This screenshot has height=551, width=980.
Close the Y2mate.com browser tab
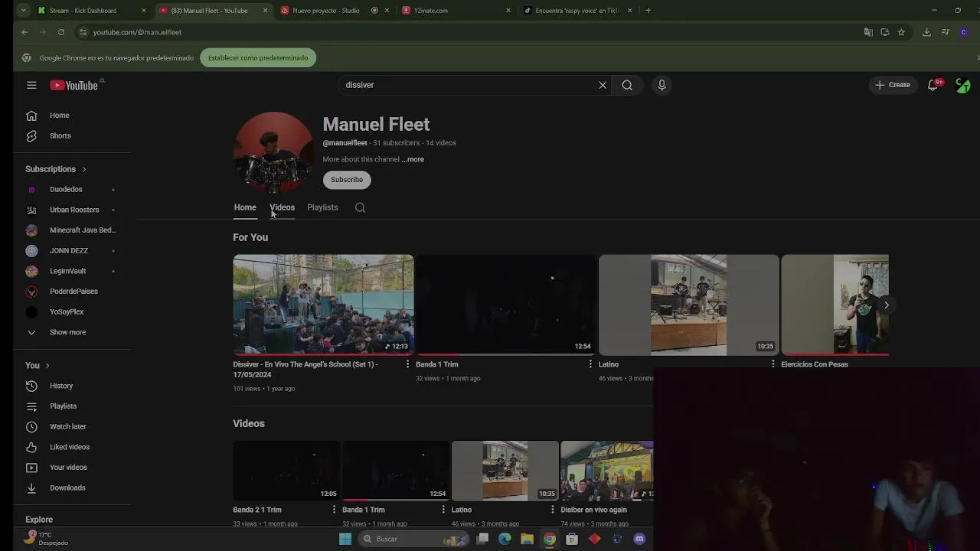pos(508,11)
